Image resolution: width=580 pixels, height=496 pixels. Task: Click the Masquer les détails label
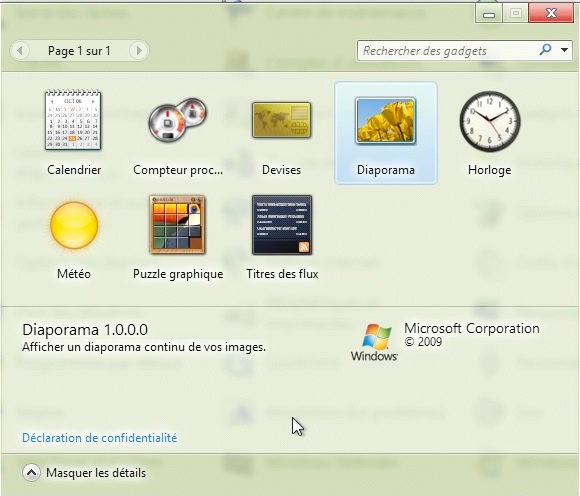point(96,473)
